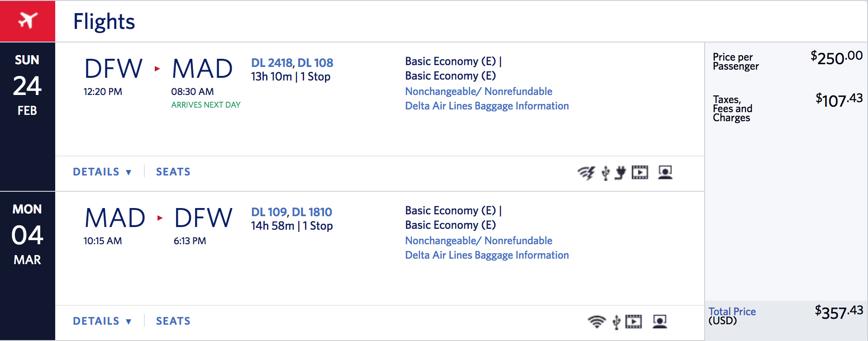The image size is (868, 341).
Task: Open Delta Baggage Information for return flight
Action: coord(486,255)
